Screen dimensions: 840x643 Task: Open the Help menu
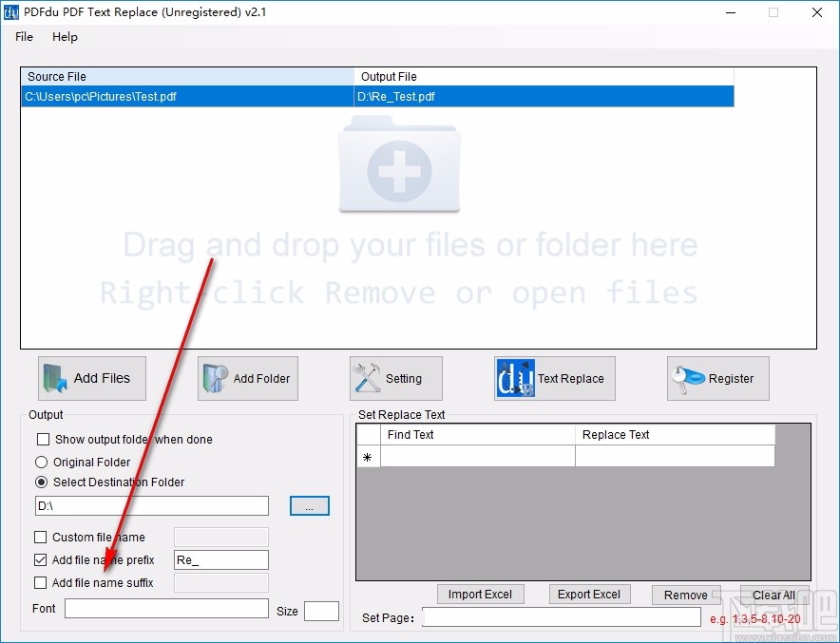[x=65, y=37]
